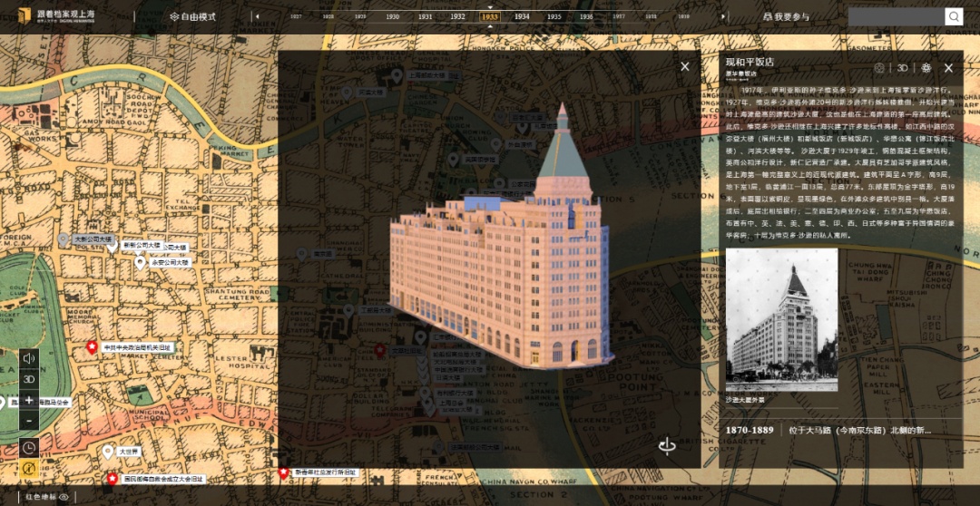Click the 跟着档案观上海 site logo

click(x=57, y=16)
